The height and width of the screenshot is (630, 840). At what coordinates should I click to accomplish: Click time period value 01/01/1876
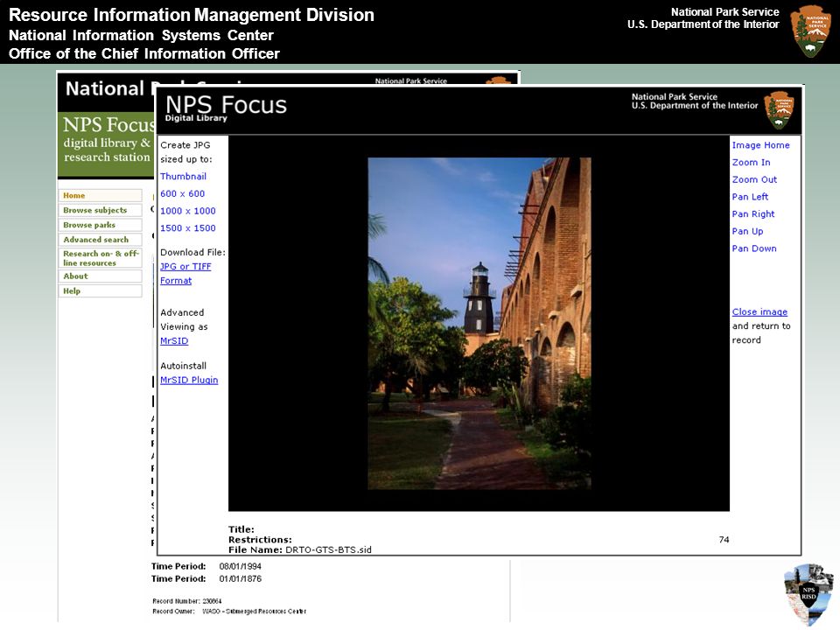[240, 578]
